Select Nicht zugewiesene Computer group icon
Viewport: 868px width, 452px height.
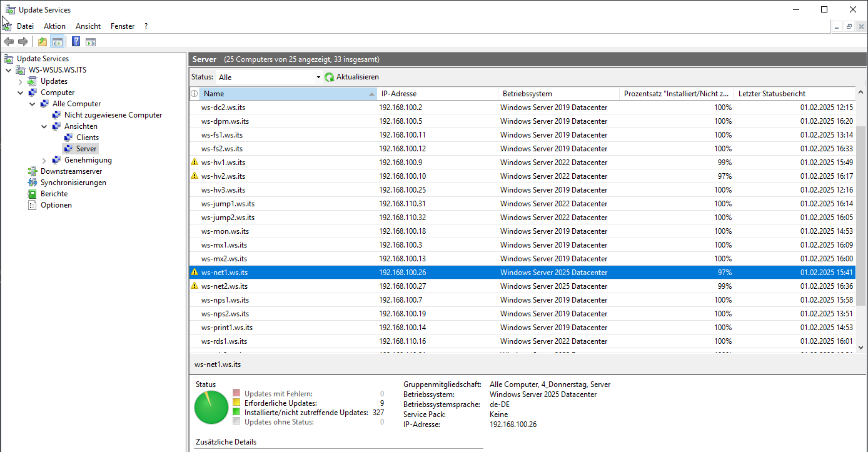coord(56,115)
